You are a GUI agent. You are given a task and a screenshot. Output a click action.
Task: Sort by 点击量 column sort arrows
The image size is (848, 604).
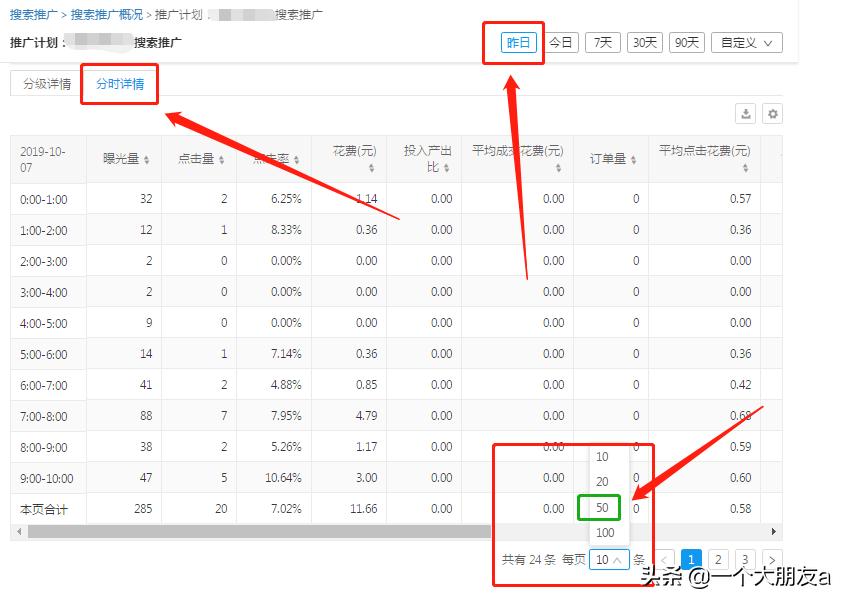221,160
